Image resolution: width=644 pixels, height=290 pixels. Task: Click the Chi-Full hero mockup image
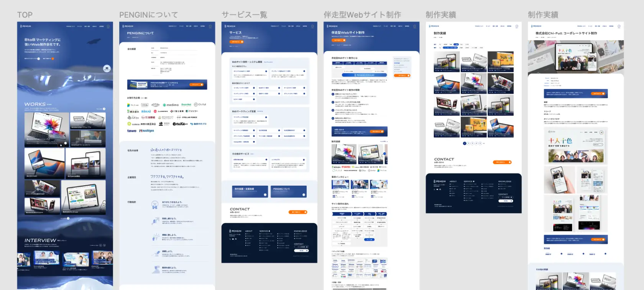pos(575,58)
